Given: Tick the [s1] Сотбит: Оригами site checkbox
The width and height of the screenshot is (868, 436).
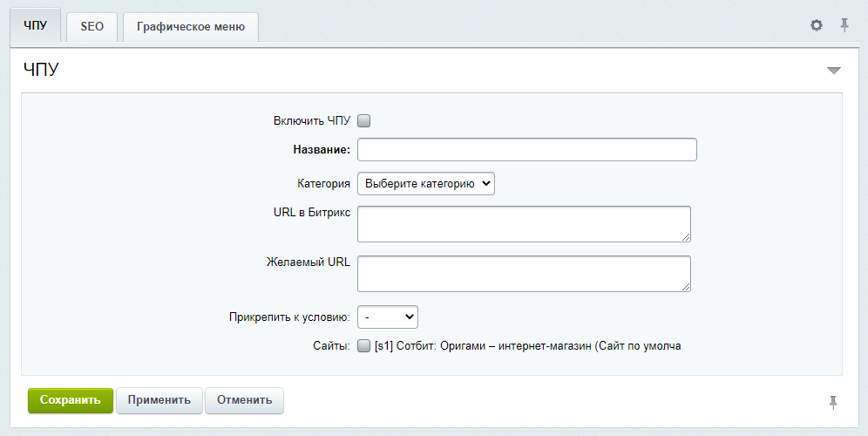Looking at the screenshot, I should (363, 346).
